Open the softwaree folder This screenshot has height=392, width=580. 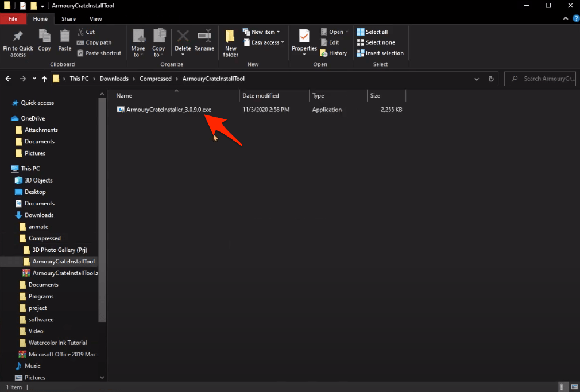(x=41, y=320)
